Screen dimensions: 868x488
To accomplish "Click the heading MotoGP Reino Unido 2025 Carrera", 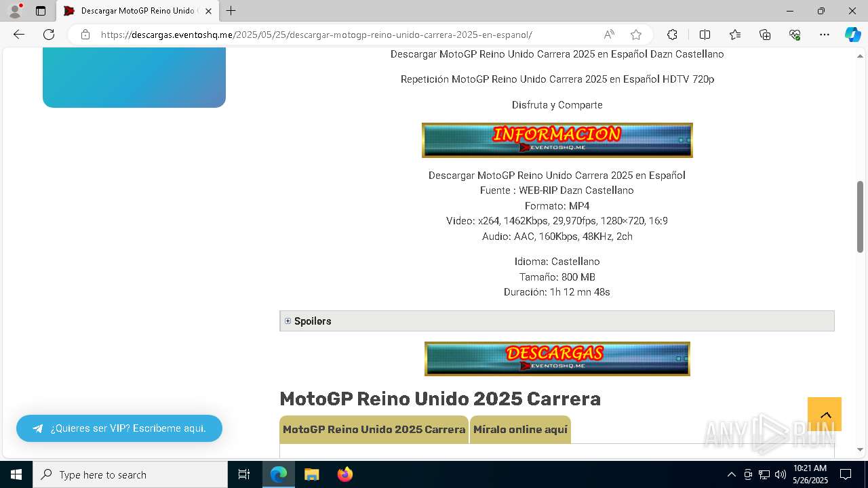I will [x=440, y=399].
